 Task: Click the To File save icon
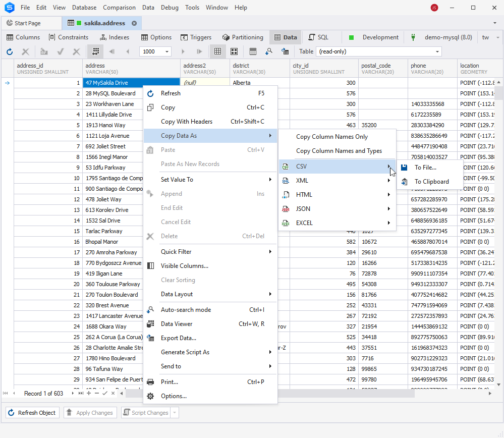pyautogui.click(x=404, y=168)
